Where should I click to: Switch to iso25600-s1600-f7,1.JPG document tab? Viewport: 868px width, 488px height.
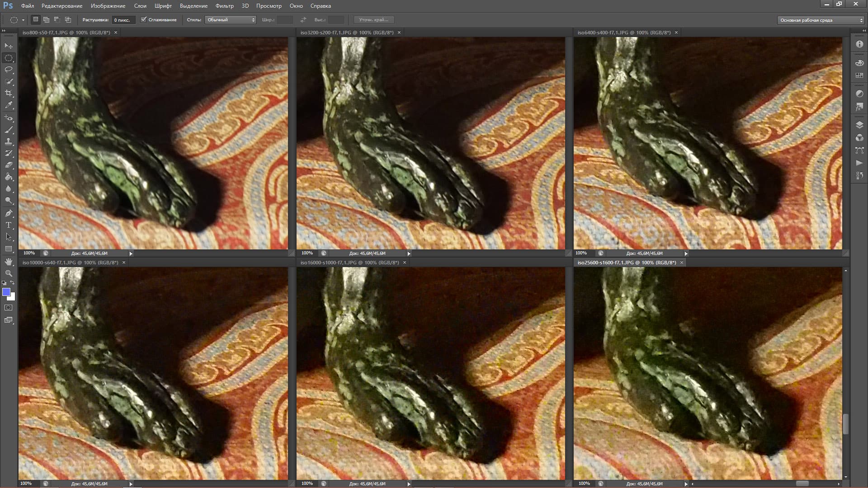point(627,263)
